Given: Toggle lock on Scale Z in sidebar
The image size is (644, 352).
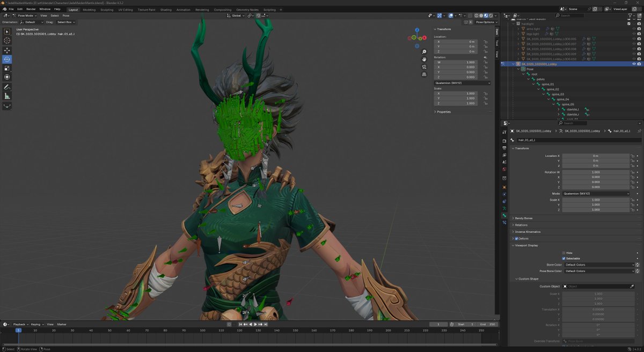Looking at the screenshot, I should coord(486,103).
